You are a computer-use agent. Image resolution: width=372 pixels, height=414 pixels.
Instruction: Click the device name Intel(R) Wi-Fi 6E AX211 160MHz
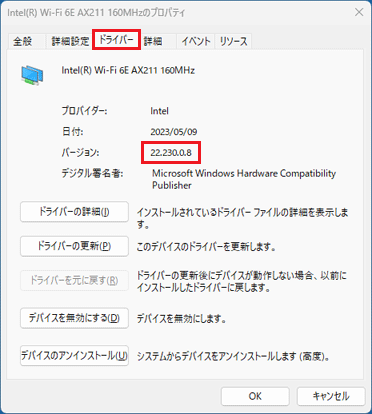128,70
